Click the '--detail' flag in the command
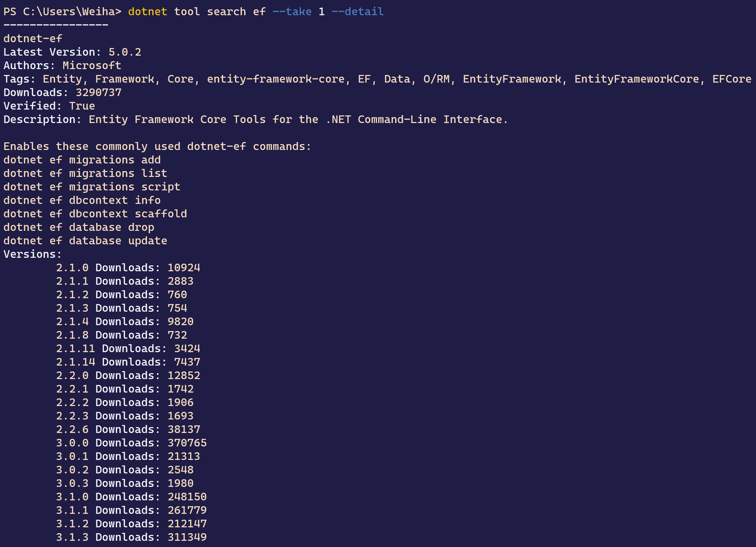Image resolution: width=756 pixels, height=547 pixels. [x=358, y=12]
